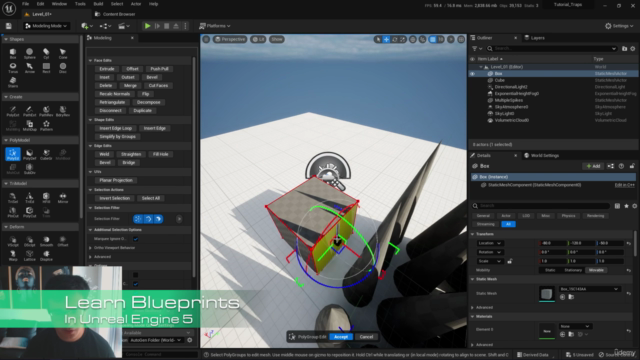The width and height of the screenshot is (640, 360).
Task: Click the Edit in C++ link
Action: tap(624, 185)
